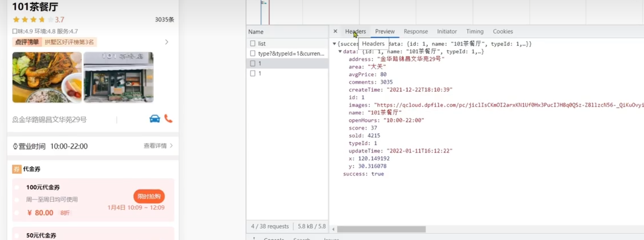The image size is (644, 240).
Task: Open 查看详情 for business hours
Action: coord(158,146)
